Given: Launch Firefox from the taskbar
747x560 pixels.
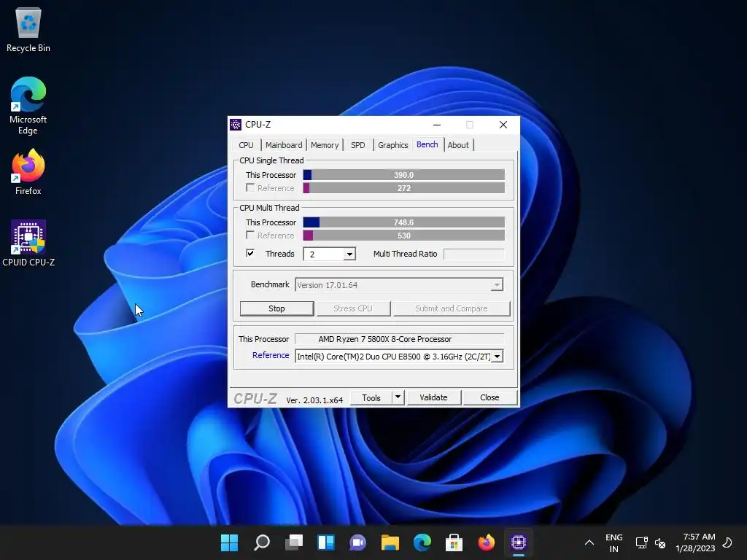Looking at the screenshot, I should 486,542.
